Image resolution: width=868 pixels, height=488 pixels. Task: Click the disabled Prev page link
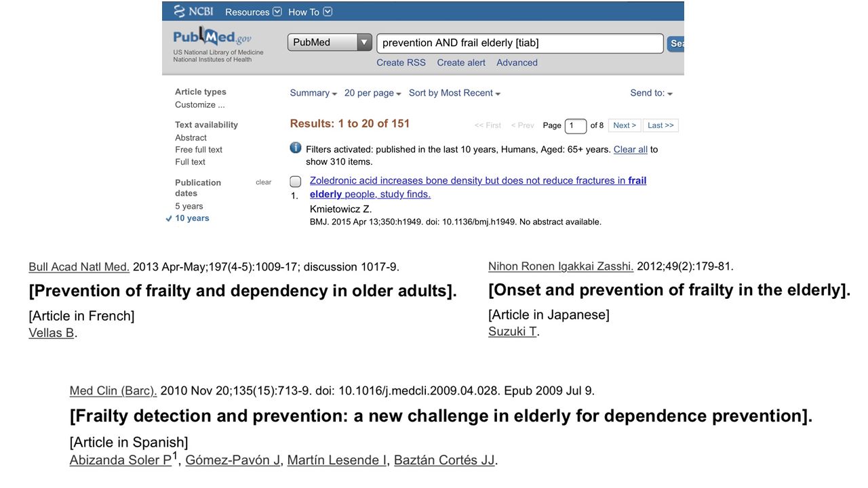522,125
